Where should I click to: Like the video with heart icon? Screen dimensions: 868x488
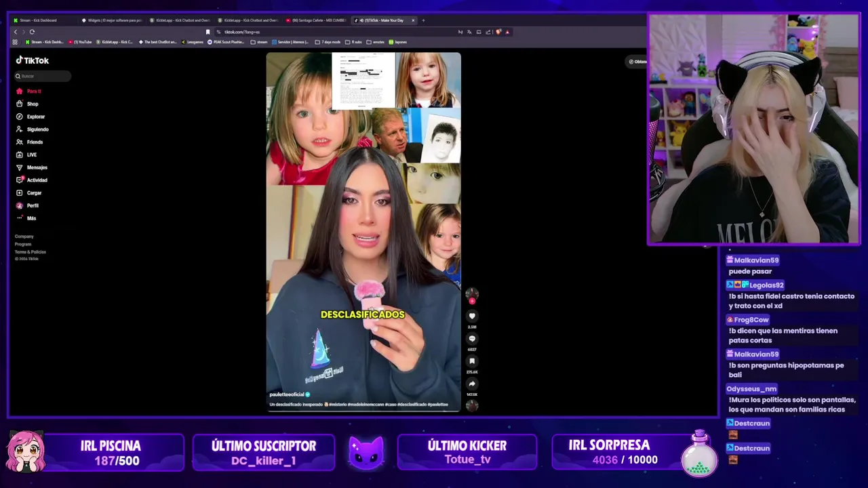pos(472,316)
